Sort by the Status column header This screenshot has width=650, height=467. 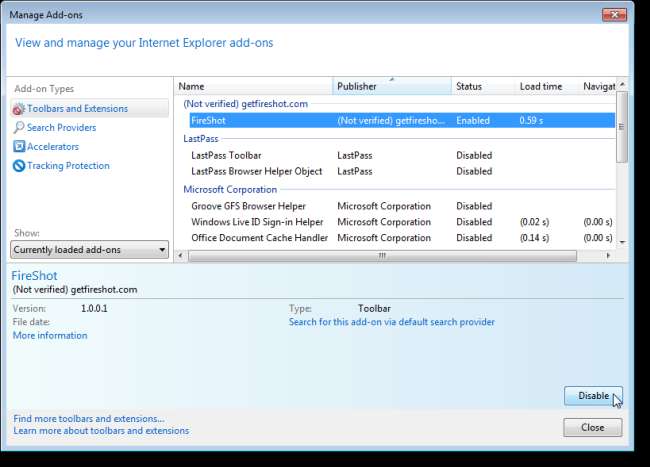click(483, 86)
